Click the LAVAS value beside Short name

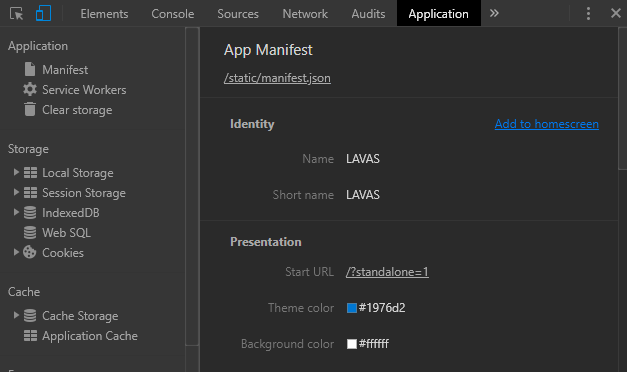tap(363, 195)
